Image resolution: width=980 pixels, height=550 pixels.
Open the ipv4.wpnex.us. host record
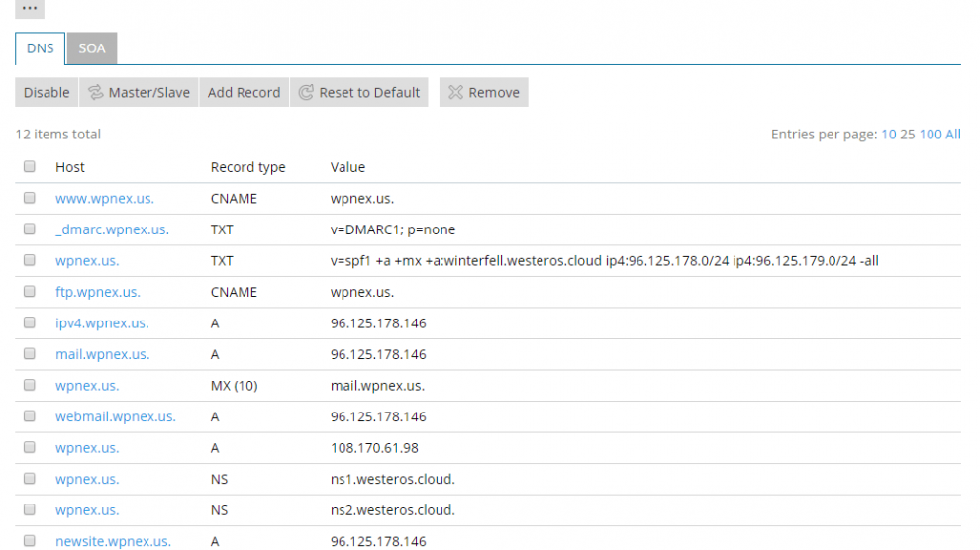coord(102,322)
